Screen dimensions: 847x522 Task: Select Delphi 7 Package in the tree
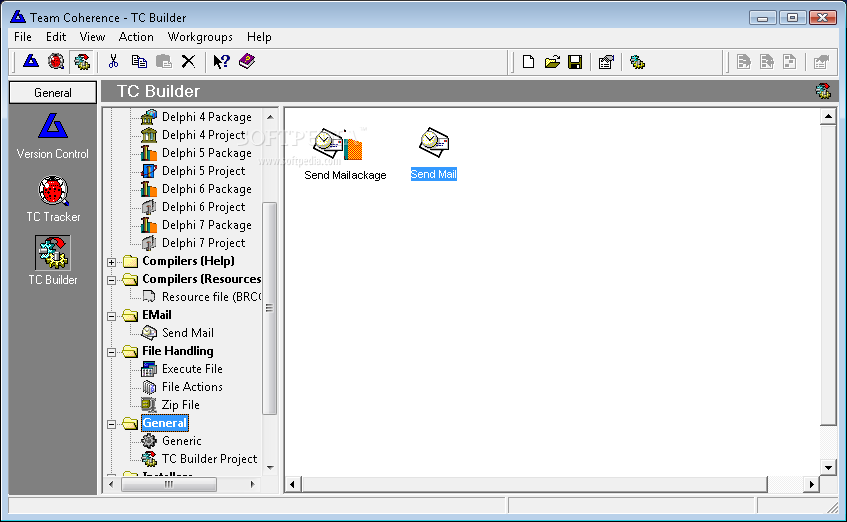pos(206,225)
